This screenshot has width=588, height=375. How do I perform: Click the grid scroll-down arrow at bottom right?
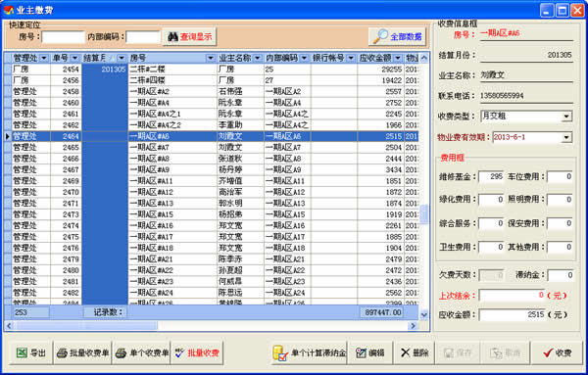[424, 314]
